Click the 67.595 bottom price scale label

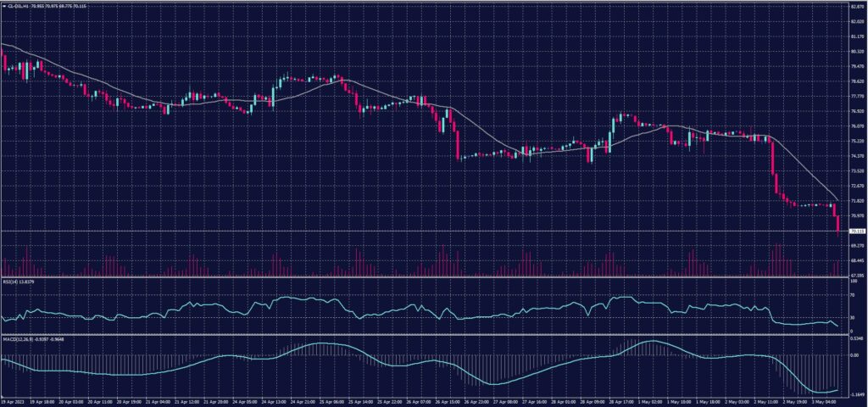tap(857, 275)
